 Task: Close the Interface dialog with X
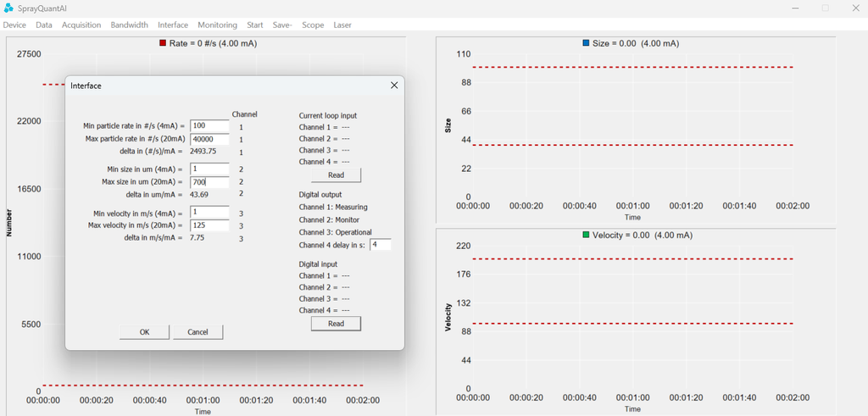pos(394,86)
